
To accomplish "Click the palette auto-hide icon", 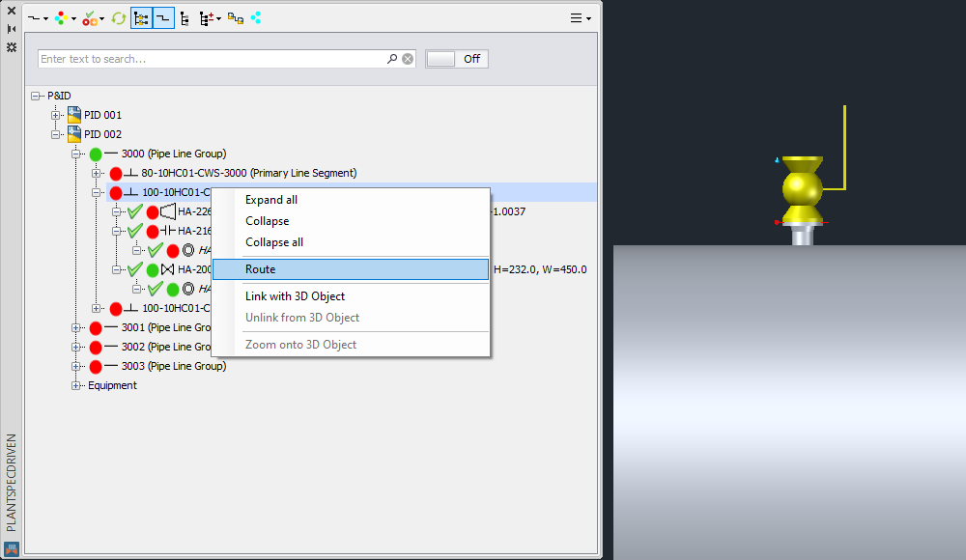I will [11, 29].
